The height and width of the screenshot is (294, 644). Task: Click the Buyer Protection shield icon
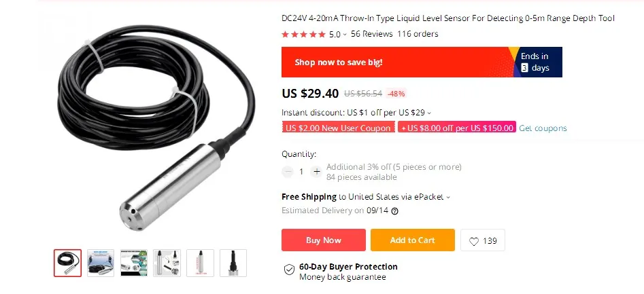point(290,270)
